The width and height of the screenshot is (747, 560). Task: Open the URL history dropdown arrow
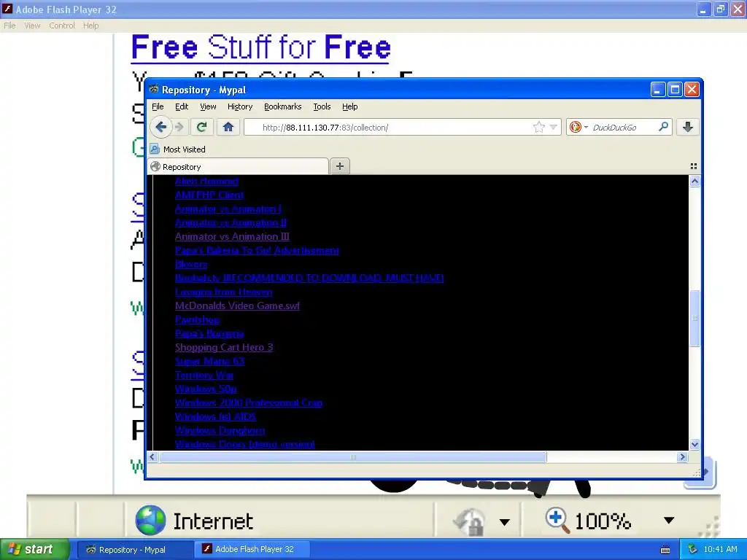coord(554,127)
